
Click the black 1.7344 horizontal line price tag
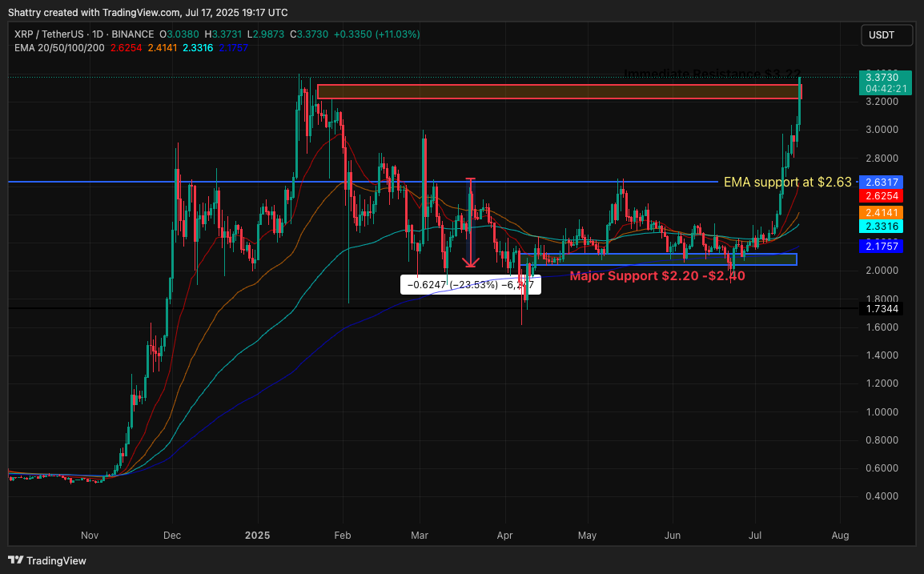tap(880, 308)
